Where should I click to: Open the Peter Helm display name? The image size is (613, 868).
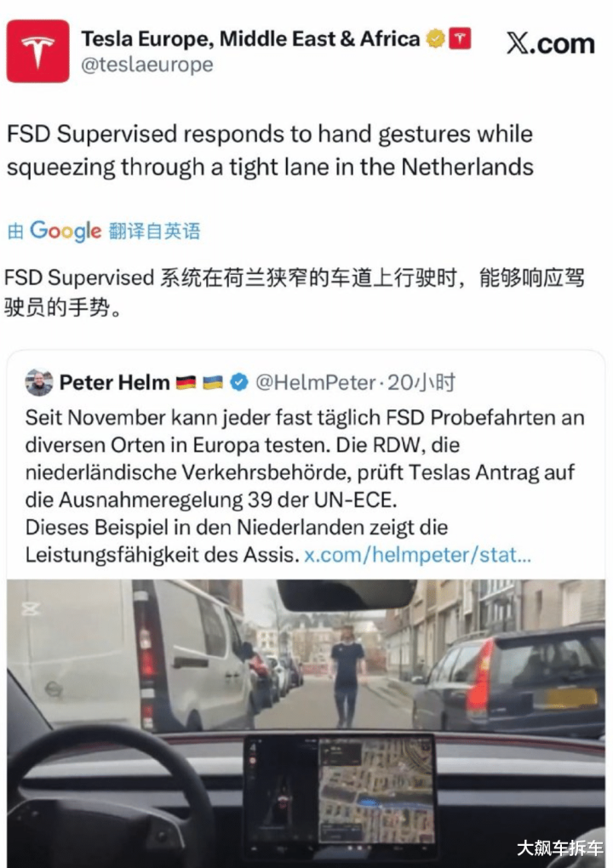click(114, 382)
